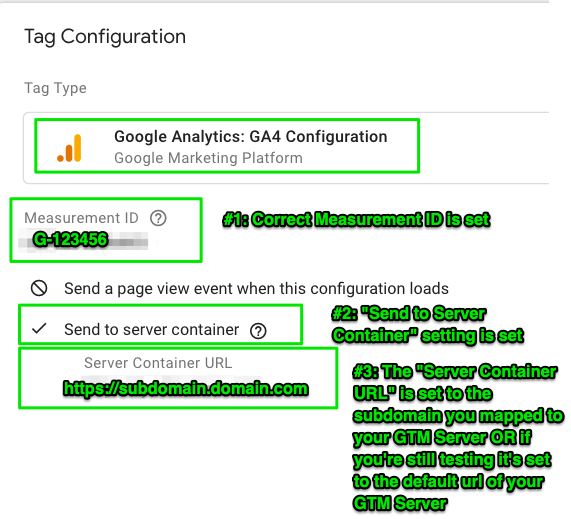Click the Server Container URL field
Screen dimensions: 571x519
click(186, 388)
